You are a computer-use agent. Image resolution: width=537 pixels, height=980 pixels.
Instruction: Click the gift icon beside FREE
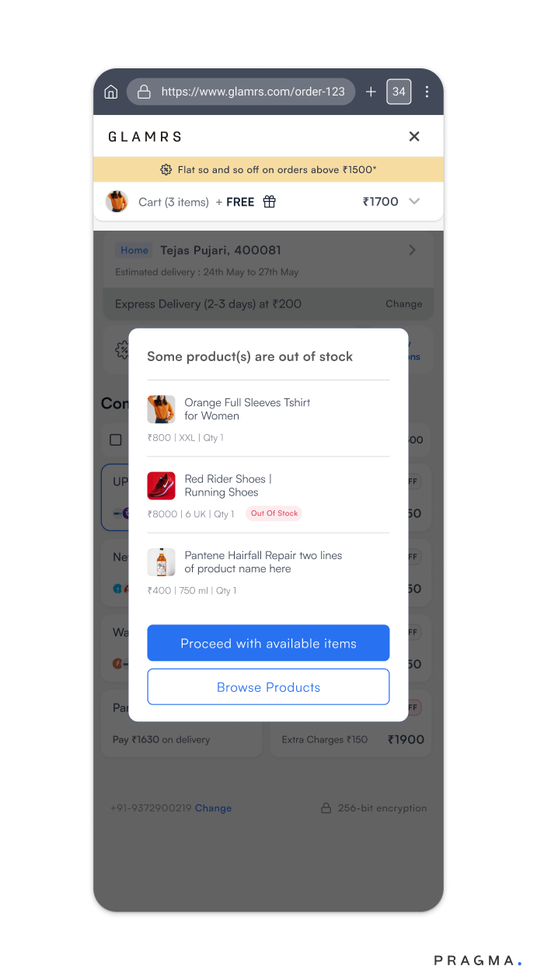point(270,202)
